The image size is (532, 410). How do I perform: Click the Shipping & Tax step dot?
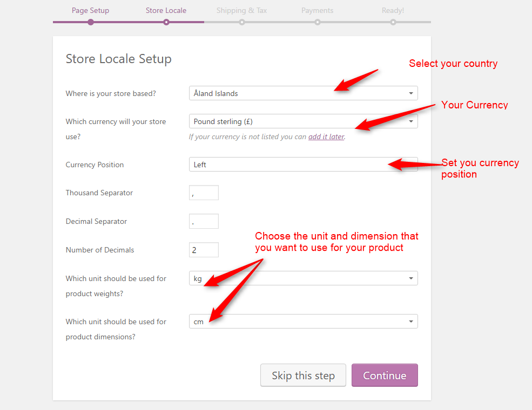(x=242, y=22)
